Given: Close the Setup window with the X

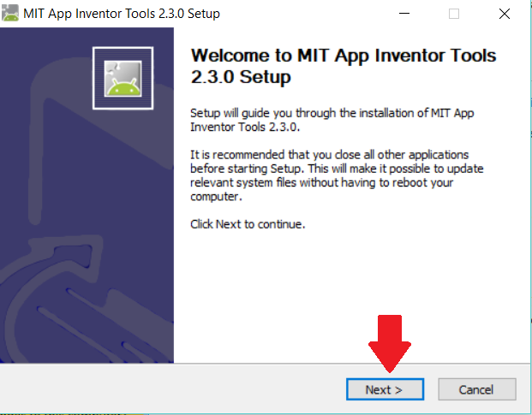Looking at the screenshot, I should click(x=505, y=14).
